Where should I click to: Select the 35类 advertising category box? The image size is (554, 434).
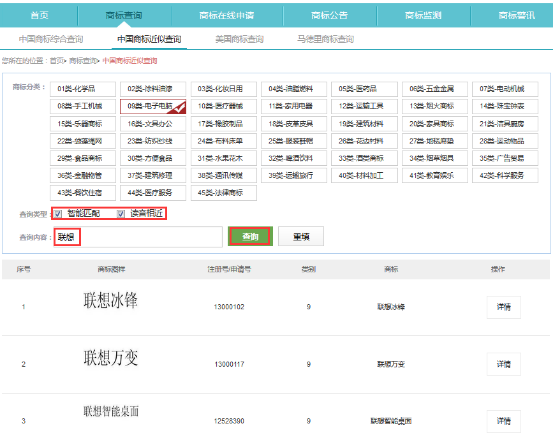coord(505,158)
